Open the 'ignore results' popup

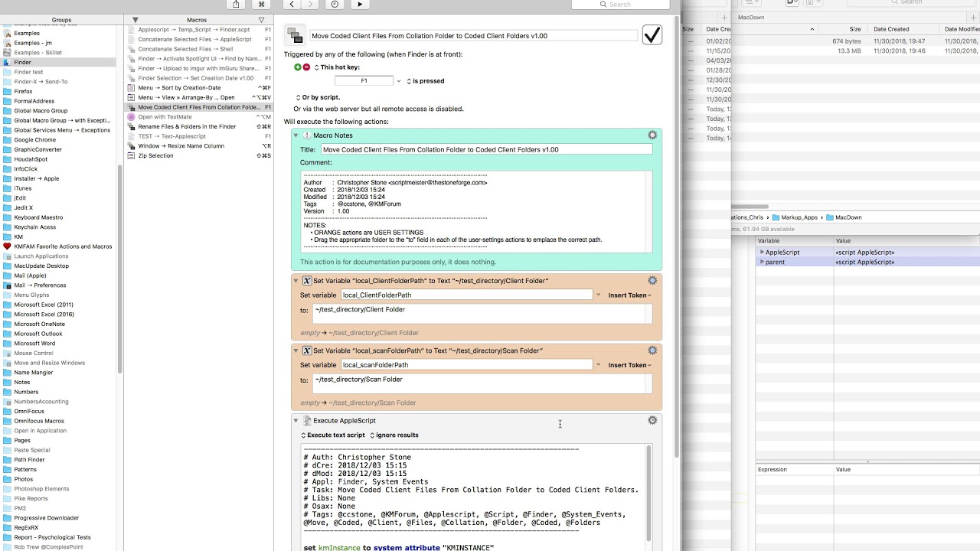tap(394, 435)
